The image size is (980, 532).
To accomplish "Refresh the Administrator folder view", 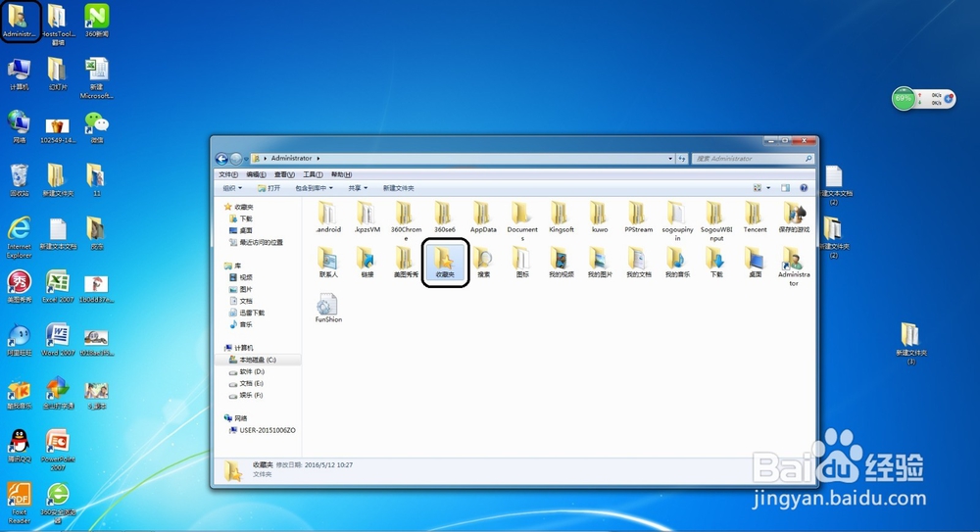I will coord(682,159).
